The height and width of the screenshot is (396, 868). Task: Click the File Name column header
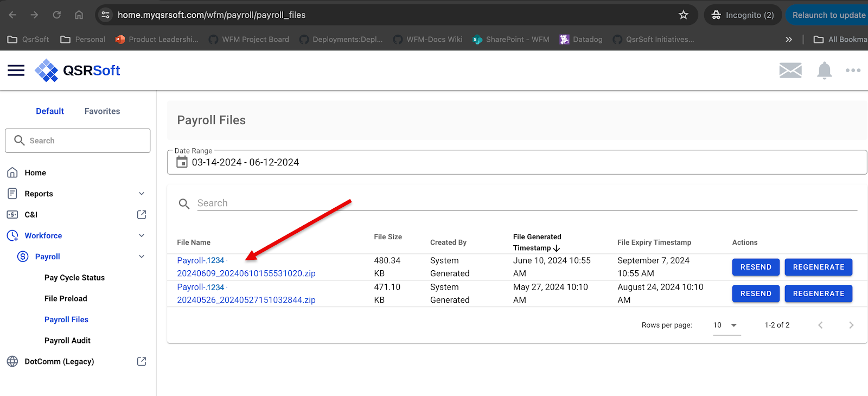[194, 242]
